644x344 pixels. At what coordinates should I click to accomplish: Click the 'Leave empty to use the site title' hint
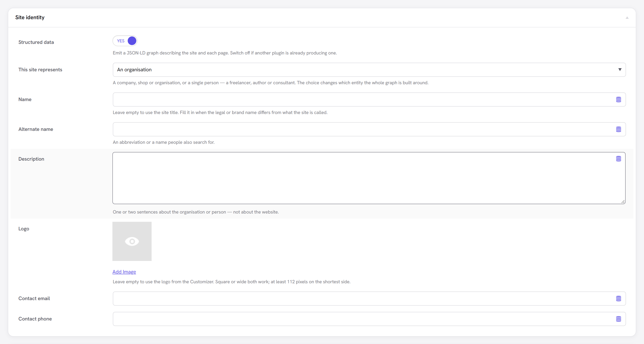point(220,112)
